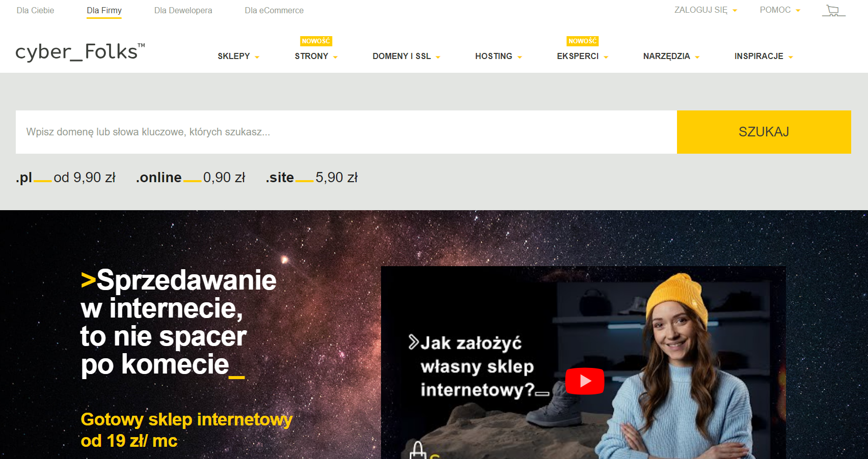Open the Inspiracje menu

pos(764,56)
